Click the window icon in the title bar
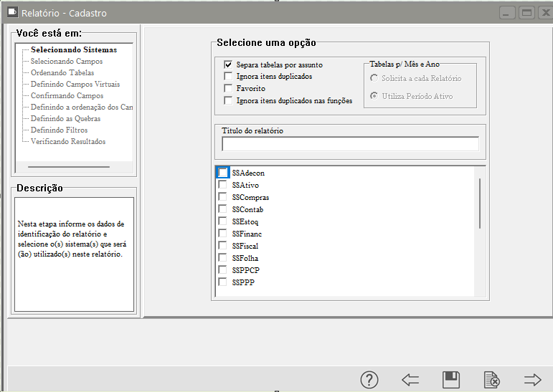The height and width of the screenshot is (392, 553). point(11,13)
